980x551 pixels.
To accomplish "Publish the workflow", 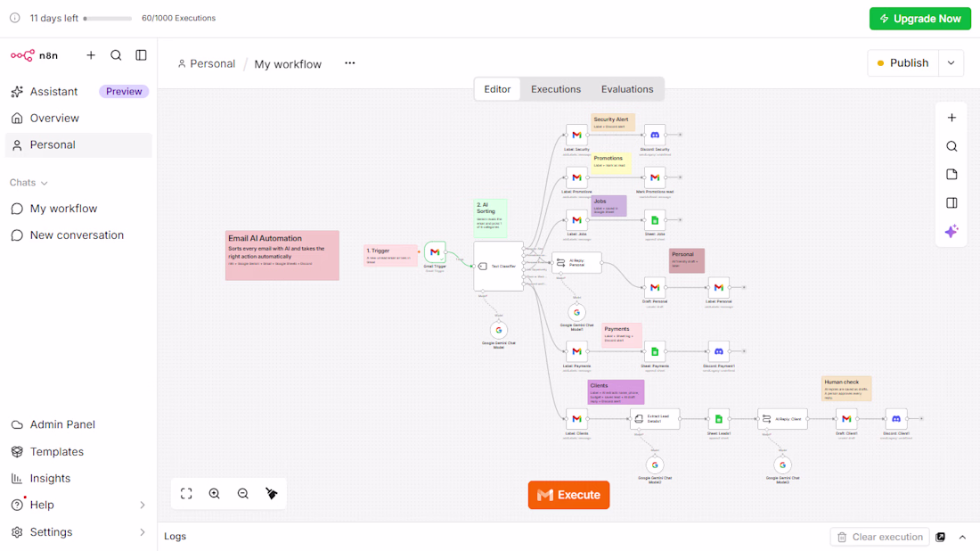I will click(903, 63).
